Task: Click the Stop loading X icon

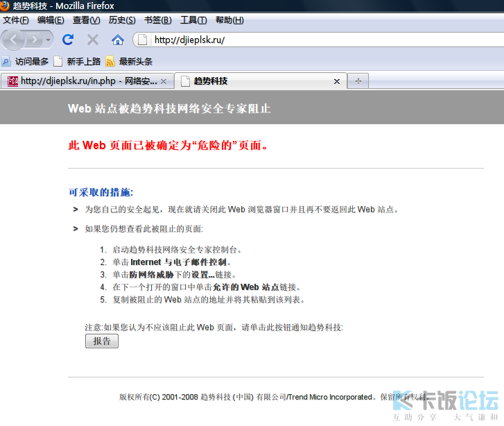Action: (93, 40)
